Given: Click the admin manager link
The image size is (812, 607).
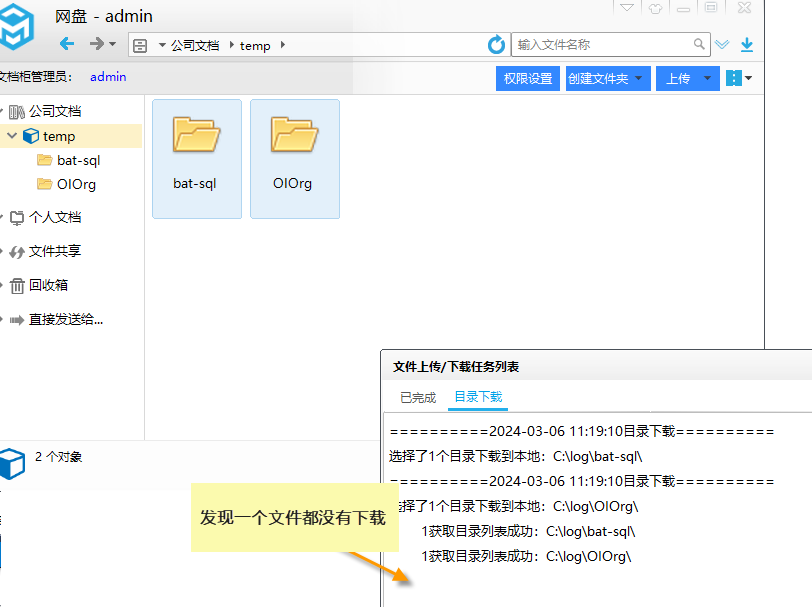Looking at the screenshot, I should [x=108, y=77].
